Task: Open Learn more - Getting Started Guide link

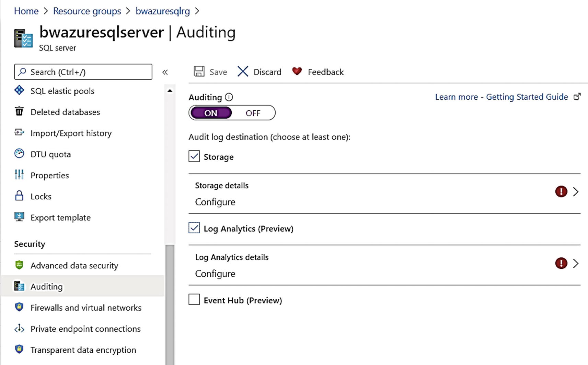Action: click(x=501, y=97)
